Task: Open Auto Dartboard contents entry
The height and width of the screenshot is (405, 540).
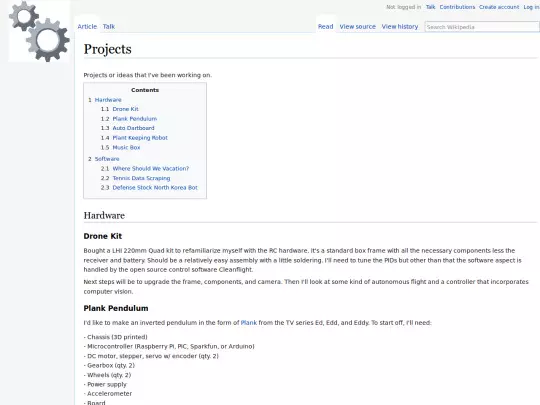Action: [133, 128]
